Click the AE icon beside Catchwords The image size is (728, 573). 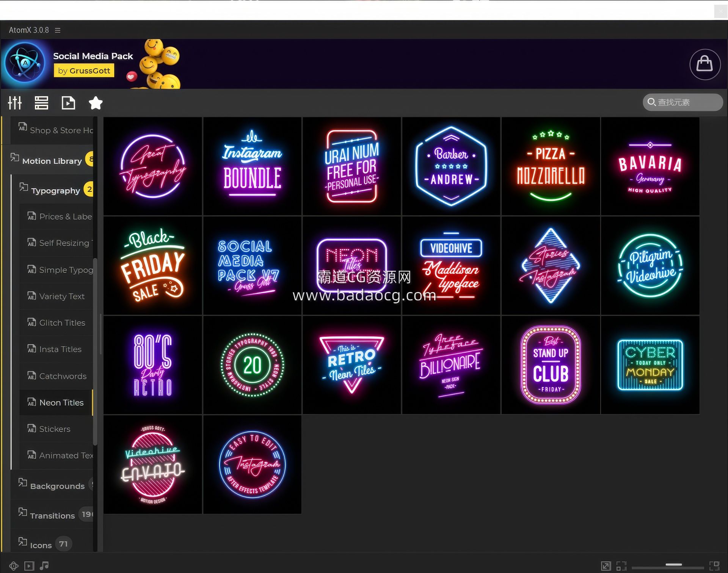32,376
